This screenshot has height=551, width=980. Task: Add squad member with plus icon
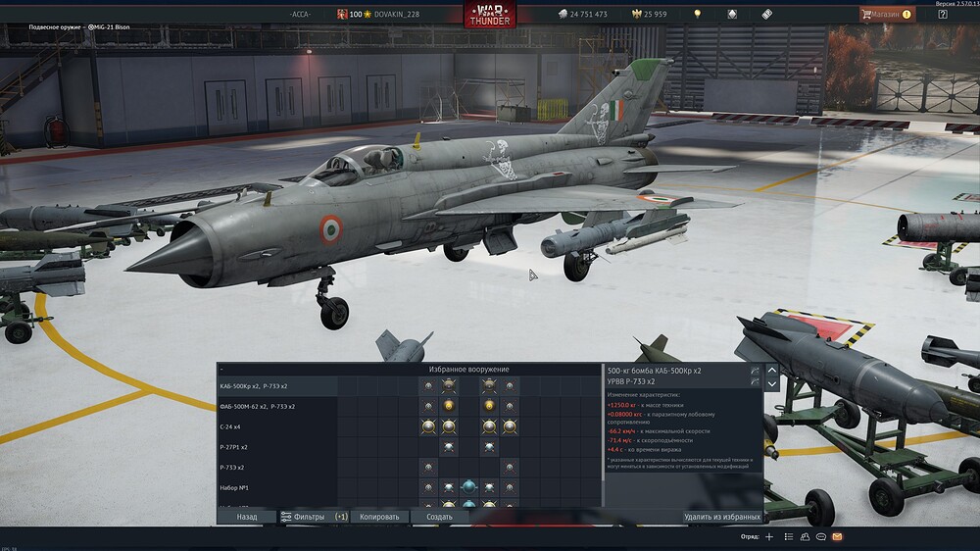tap(769, 536)
